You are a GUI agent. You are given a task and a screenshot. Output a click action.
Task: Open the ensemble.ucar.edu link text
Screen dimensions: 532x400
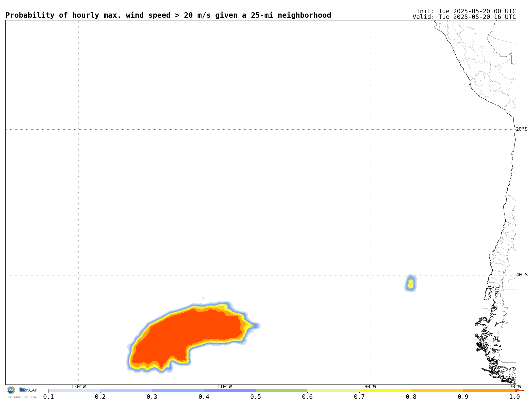click(x=22, y=397)
